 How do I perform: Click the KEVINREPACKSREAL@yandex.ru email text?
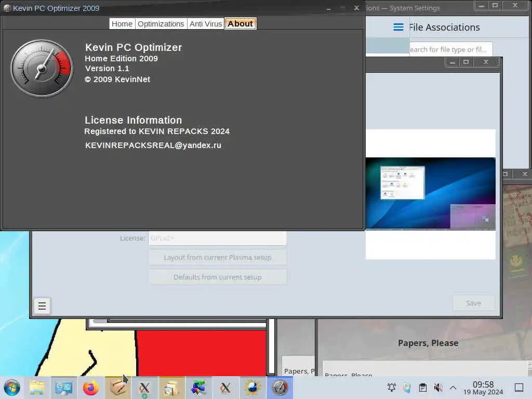pyautogui.click(x=153, y=145)
